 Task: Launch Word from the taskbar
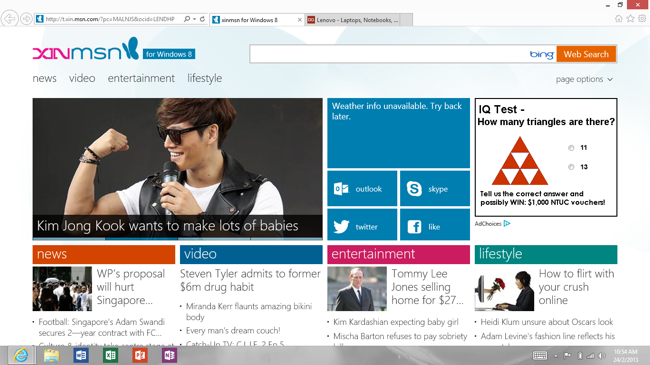point(81,355)
